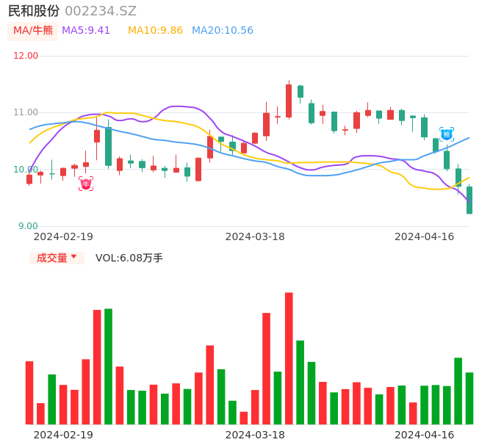Select the MA/牛熊 indicator tab
The width and height of the screenshot is (504, 445).
[x=33, y=31]
